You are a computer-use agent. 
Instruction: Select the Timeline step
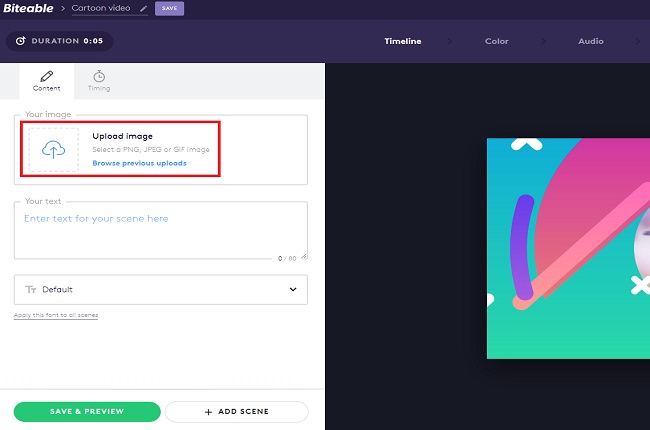coord(403,42)
